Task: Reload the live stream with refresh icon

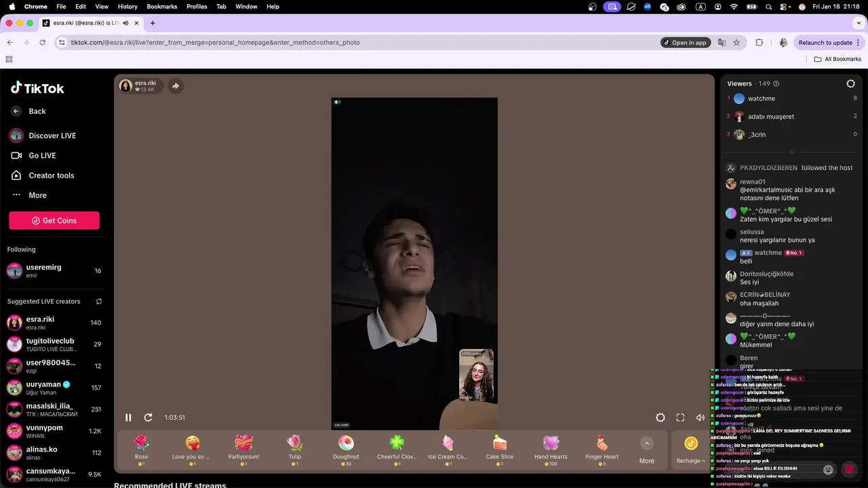Action: (x=148, y=418)
